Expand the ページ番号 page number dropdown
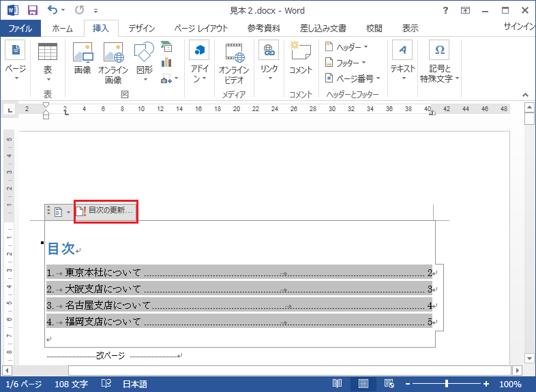Screen dimensions: 536x392 [353, 78]
